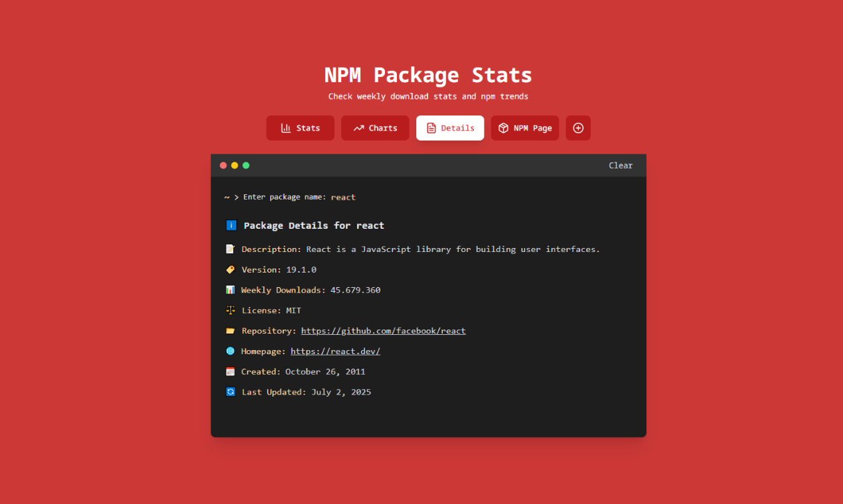Screen dimensions: 843x504
Task: Click the license value MIT
Action: [293, 310]
